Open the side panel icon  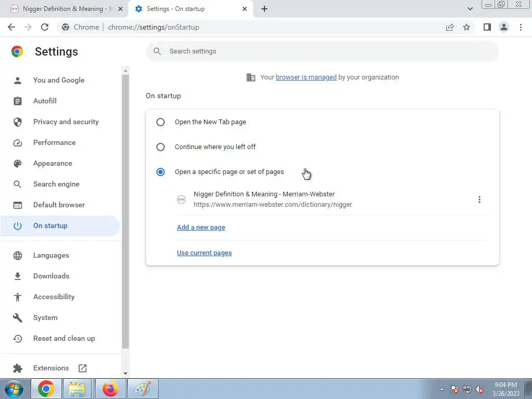(x=487, y=27)
